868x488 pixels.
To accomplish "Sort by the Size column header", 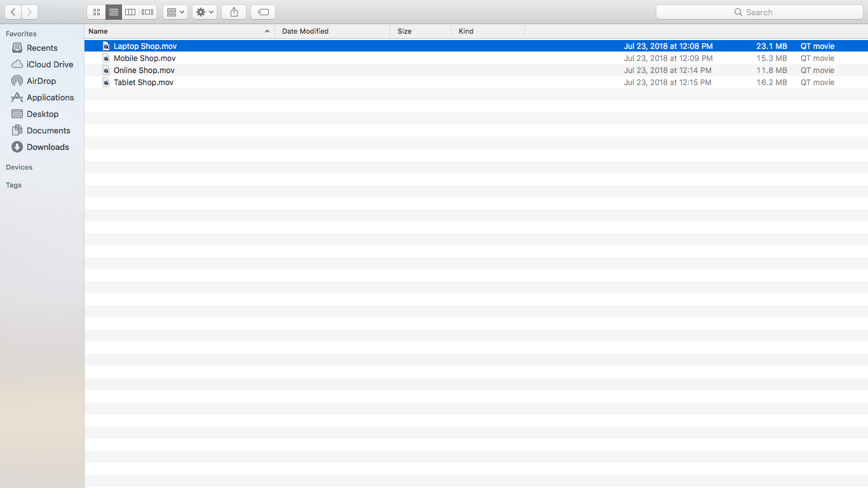I will coord(421,31).
